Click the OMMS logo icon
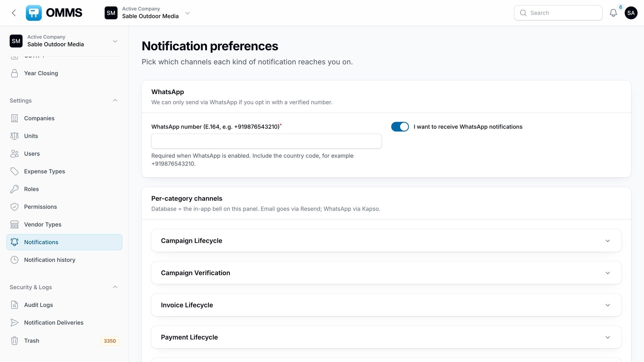Screen dimensions: 644x362 tap(34, 13)
